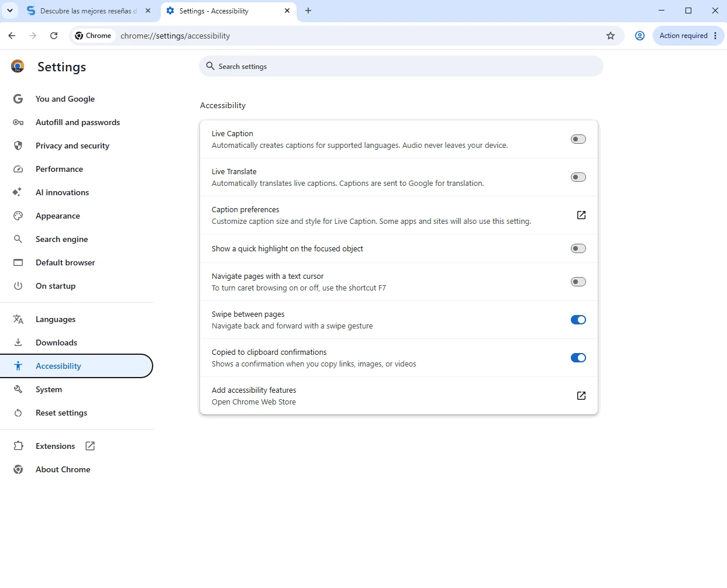Click the Default browser window icon
The height and width of the screenshot is (588, 727).
(18, 262)
